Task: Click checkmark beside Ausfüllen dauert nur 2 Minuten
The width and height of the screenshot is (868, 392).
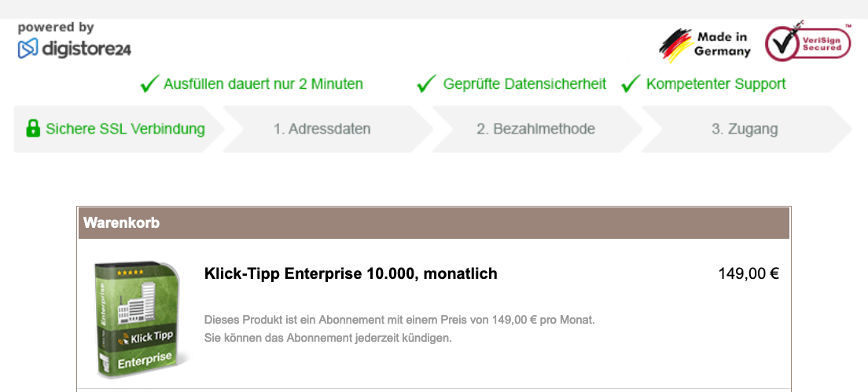Action: (149, 84)
